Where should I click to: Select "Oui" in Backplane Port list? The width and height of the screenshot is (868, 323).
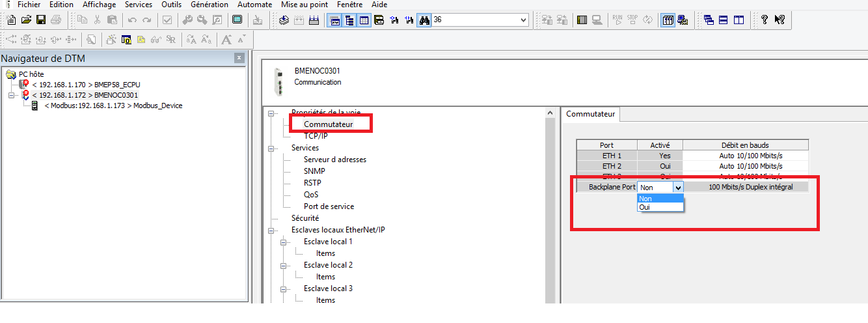(660, 207)
